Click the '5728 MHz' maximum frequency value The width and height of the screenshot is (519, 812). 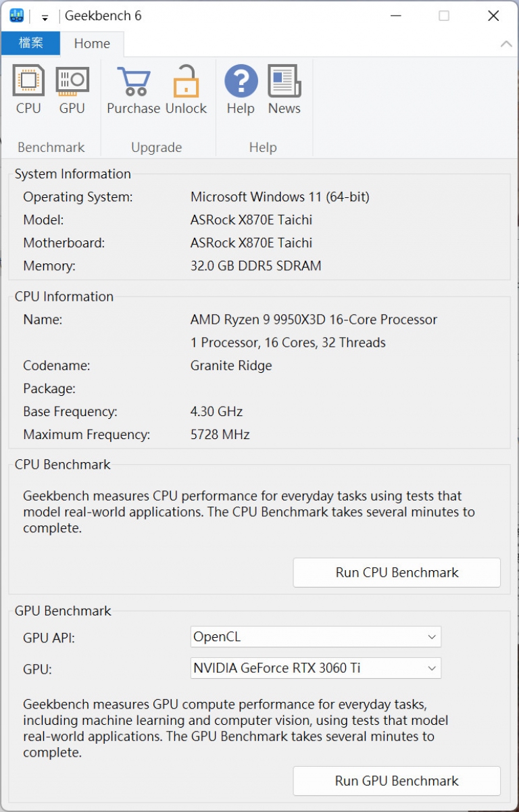(220, 434)
